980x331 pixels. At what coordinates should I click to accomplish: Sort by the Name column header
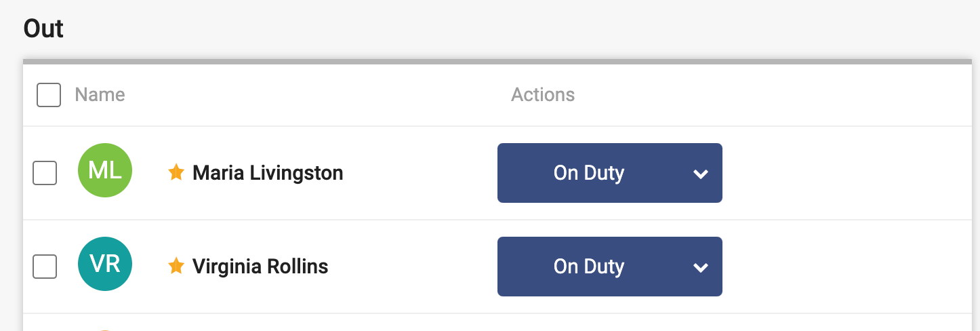100,94
